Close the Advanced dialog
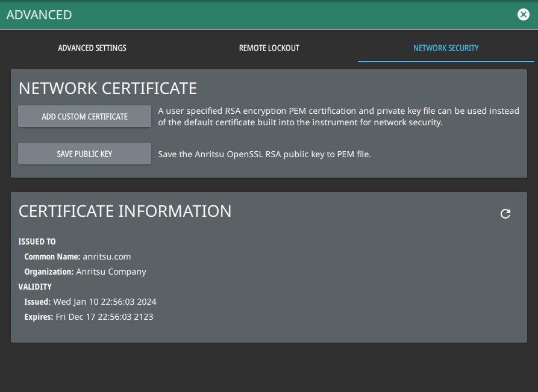 coord(523,14)
